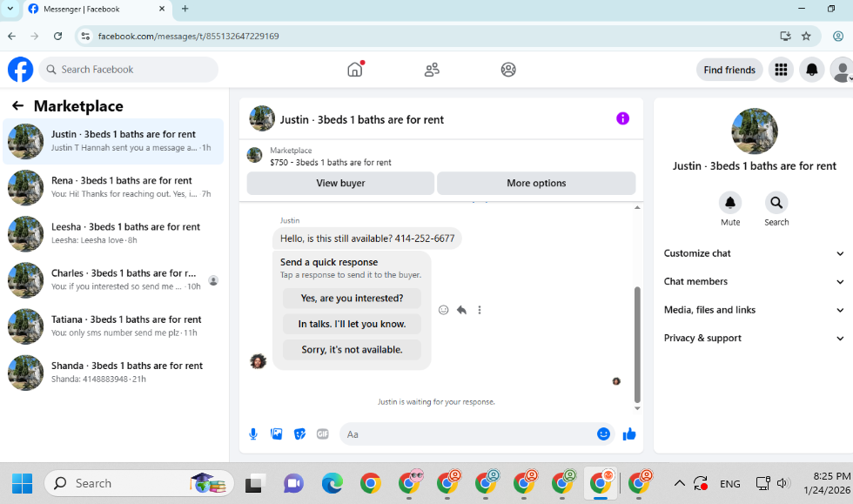Open Leesha conversation in list

pos(113,233)
